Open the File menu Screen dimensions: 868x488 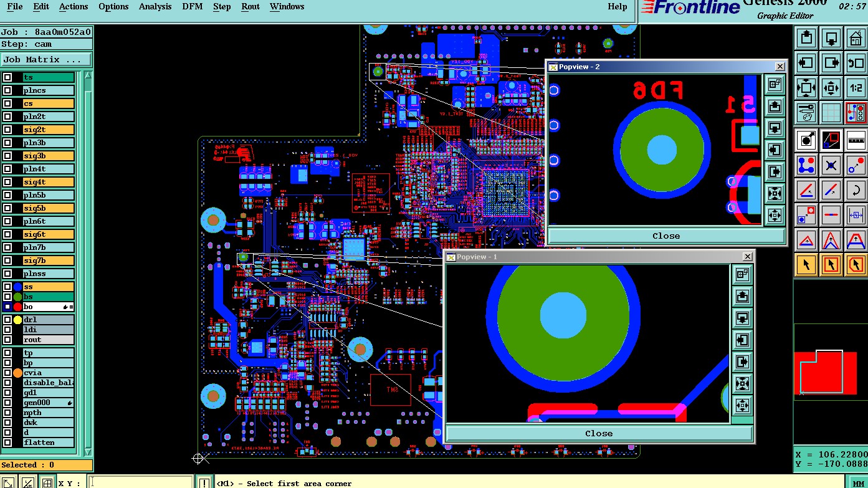pyautogui.click(x=15, y=7)
